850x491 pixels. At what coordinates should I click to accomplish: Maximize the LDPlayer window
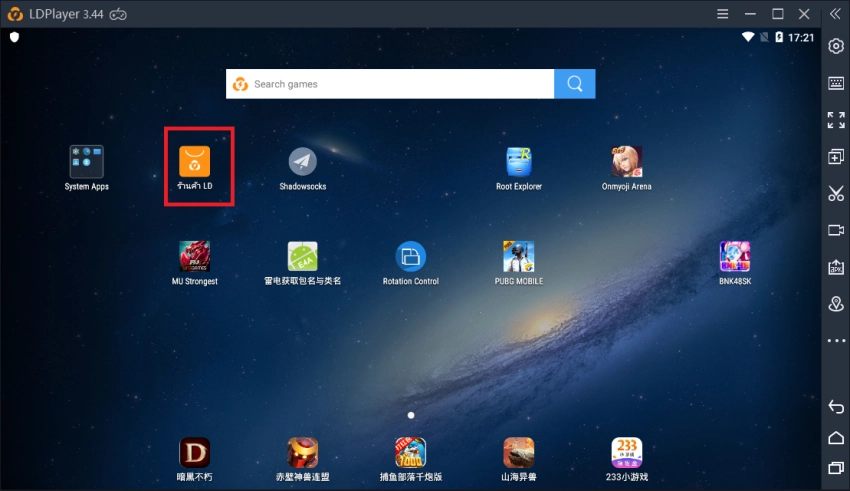click(778, 14)
